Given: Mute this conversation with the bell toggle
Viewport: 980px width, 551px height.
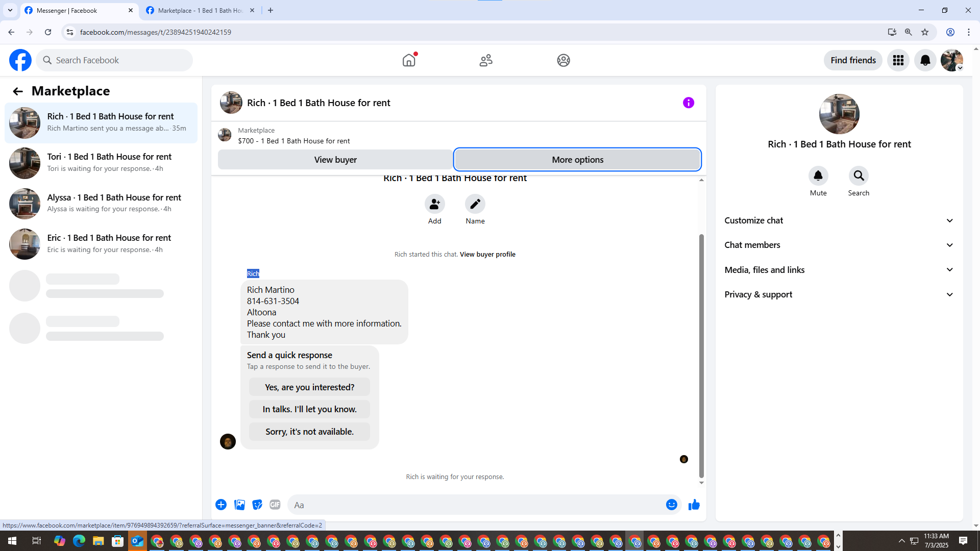Looking at the screenshot, I should [818, 176].
